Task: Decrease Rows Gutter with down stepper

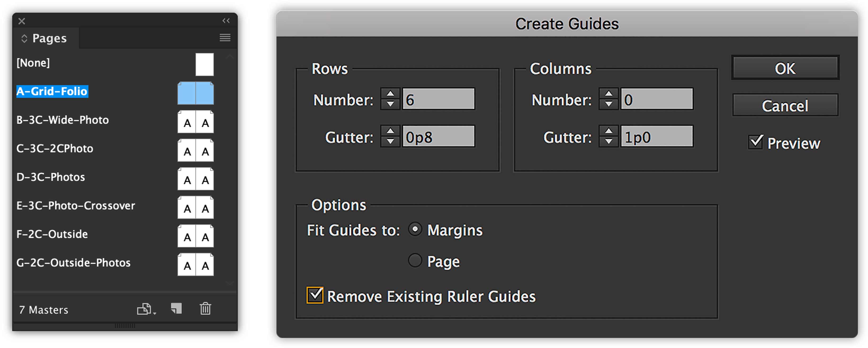Action: pos(390,142)
